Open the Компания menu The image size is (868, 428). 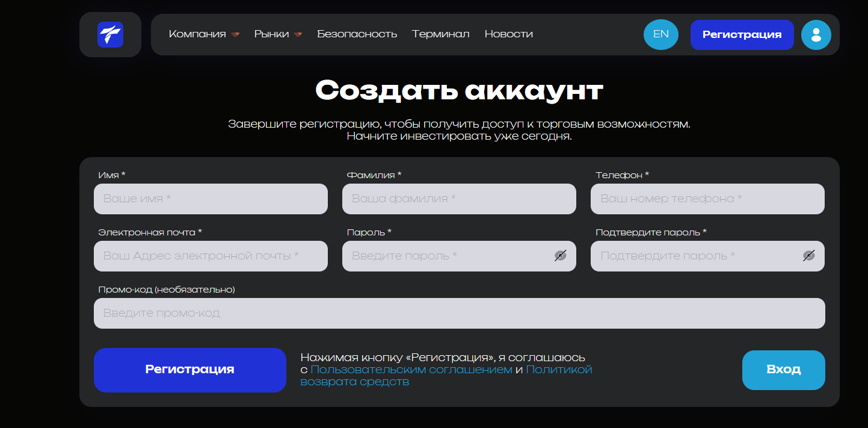tap(197, 34)
